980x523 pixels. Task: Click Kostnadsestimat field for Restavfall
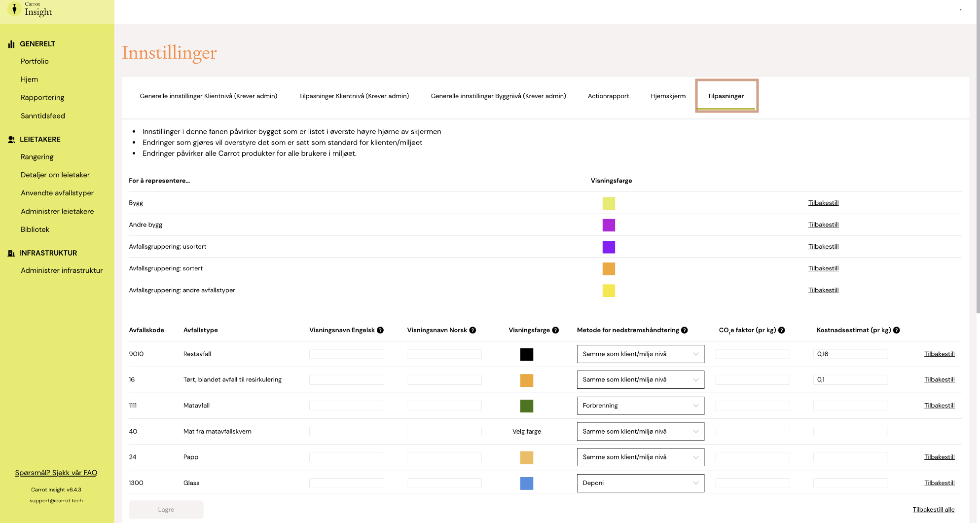[x=850, y=354]
